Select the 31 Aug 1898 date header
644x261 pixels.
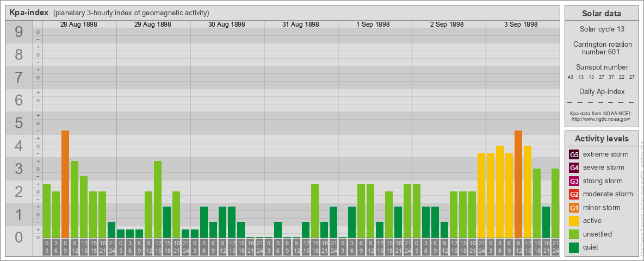click(301, 24)
